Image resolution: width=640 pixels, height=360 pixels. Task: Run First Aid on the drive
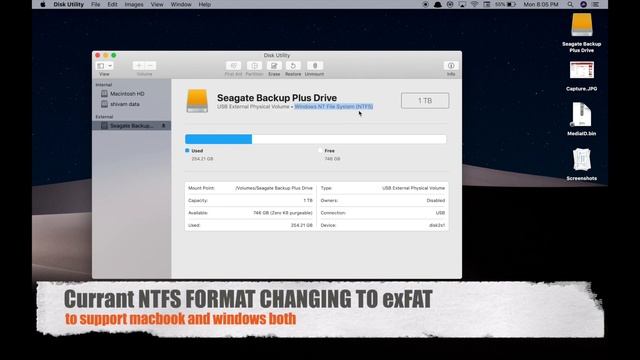233,66
